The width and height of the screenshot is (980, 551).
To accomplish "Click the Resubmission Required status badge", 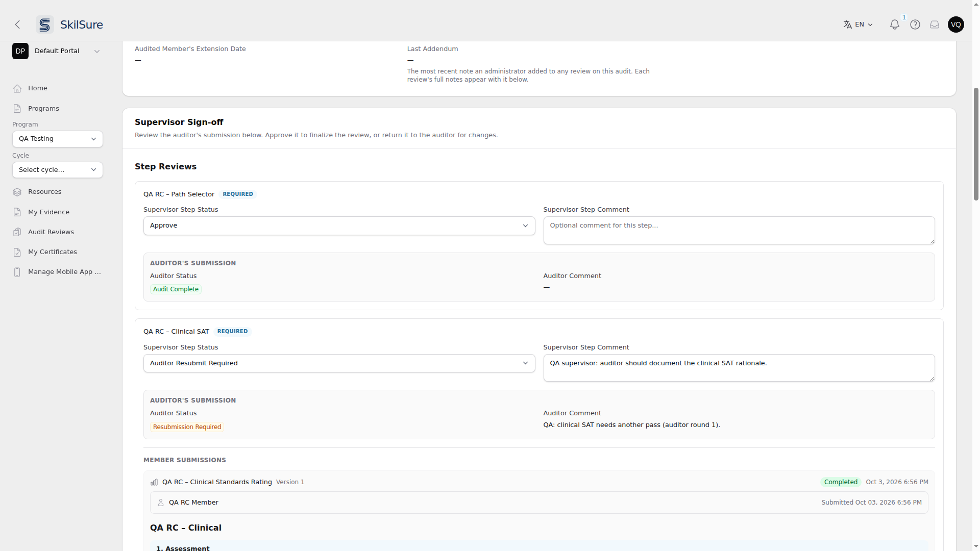I will [x=187, y=427].
